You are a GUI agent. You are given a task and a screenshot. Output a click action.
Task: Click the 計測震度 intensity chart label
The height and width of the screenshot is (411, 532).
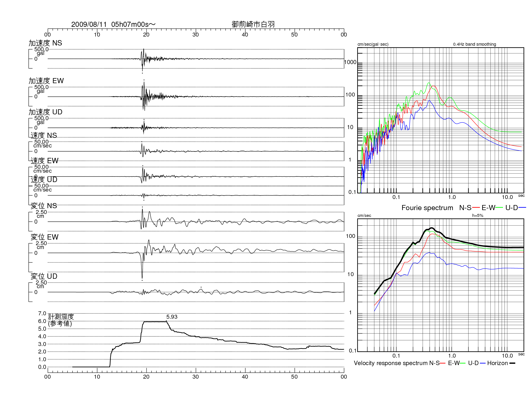coord(61,317)
